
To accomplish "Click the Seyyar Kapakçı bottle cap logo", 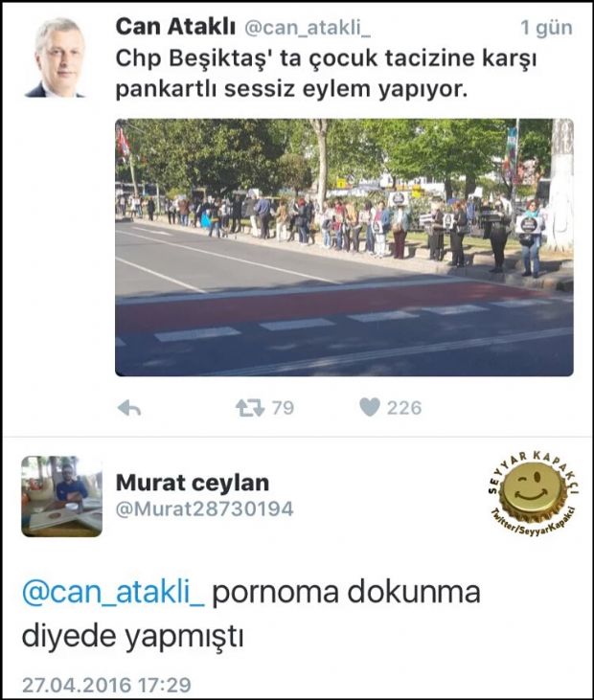I will point(533,492).
